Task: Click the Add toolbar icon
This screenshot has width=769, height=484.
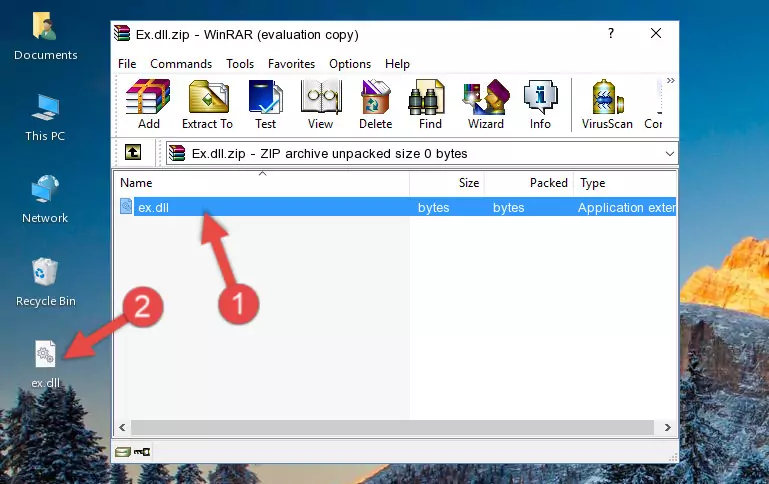Action: [x=148, y=104]
